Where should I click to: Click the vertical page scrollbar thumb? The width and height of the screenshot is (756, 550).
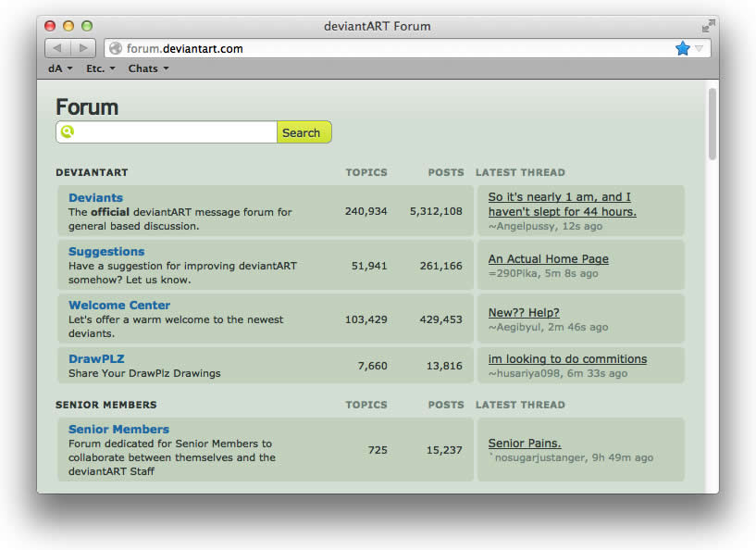click(713, 124)
